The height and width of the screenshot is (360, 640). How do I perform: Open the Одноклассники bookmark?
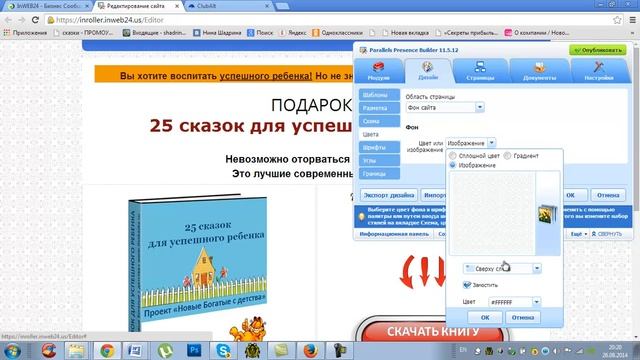[338, 33]
